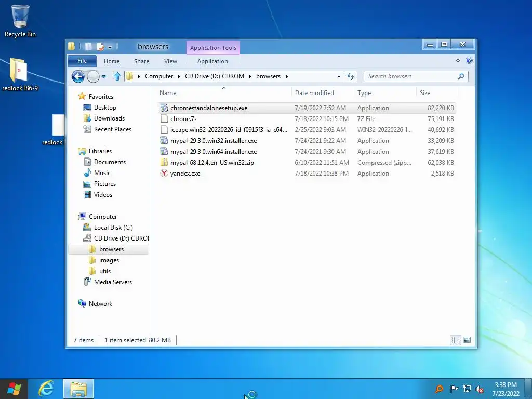Click Show desktop button at taskbar end
This screenshot has height=399, width=532.
pos(528,389)
